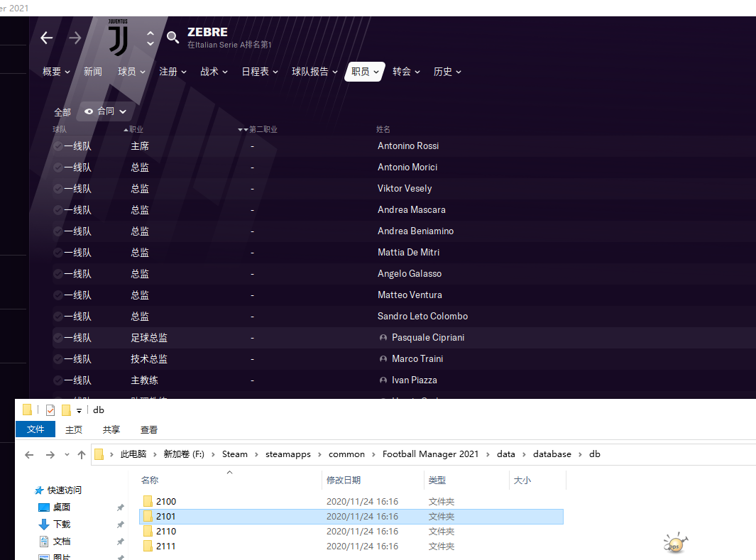Click the profile icon beside Pasquale Cipriani
Screen dimensions: 756x560
click(x=383, y=338)
